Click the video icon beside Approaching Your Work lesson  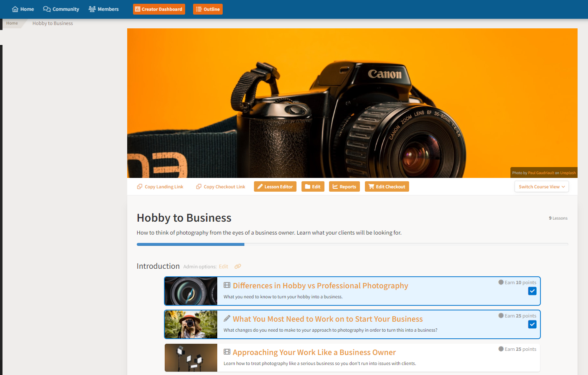click(x=227, y=352)
